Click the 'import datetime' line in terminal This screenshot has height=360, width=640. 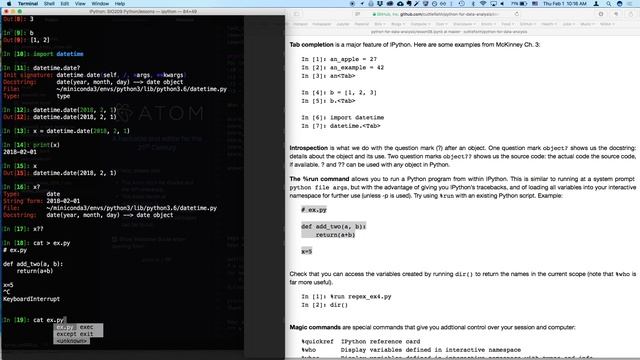pyautogui.click(x=58, y=54)
